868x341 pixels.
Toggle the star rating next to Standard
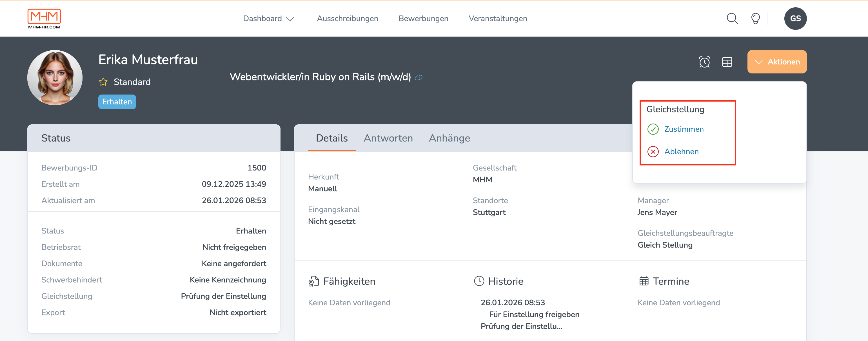tap(103, 82)
